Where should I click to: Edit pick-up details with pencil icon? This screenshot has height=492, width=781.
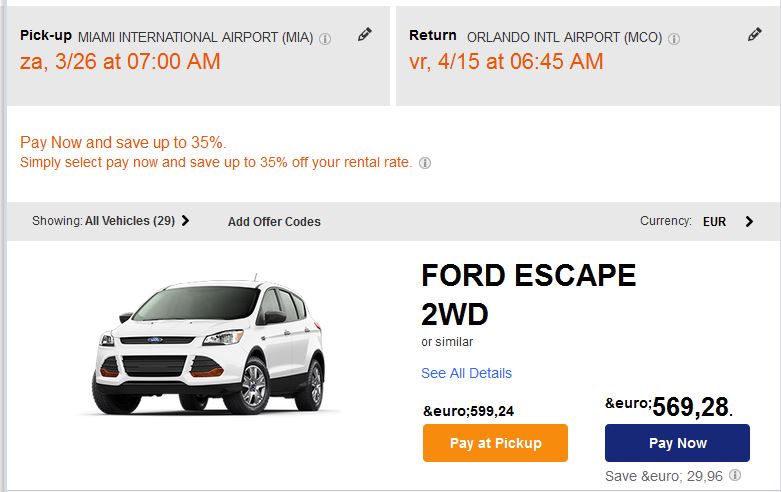(x=365, y=35)
